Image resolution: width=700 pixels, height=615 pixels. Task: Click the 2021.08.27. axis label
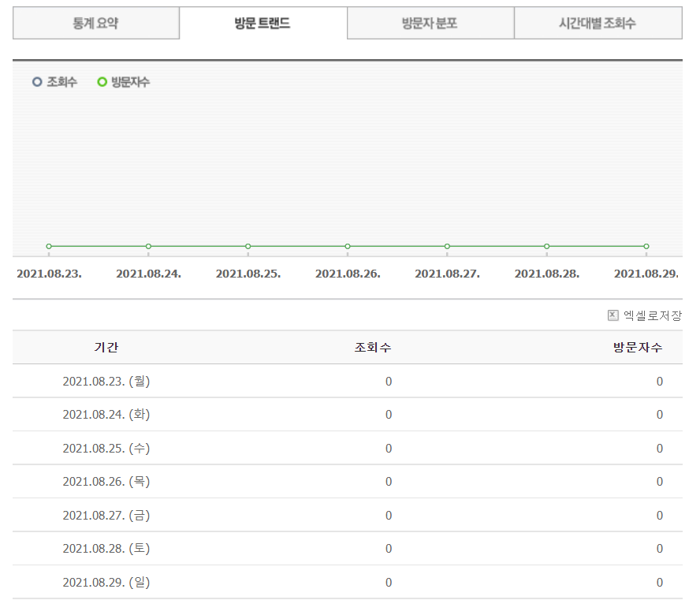coord(447,274)
